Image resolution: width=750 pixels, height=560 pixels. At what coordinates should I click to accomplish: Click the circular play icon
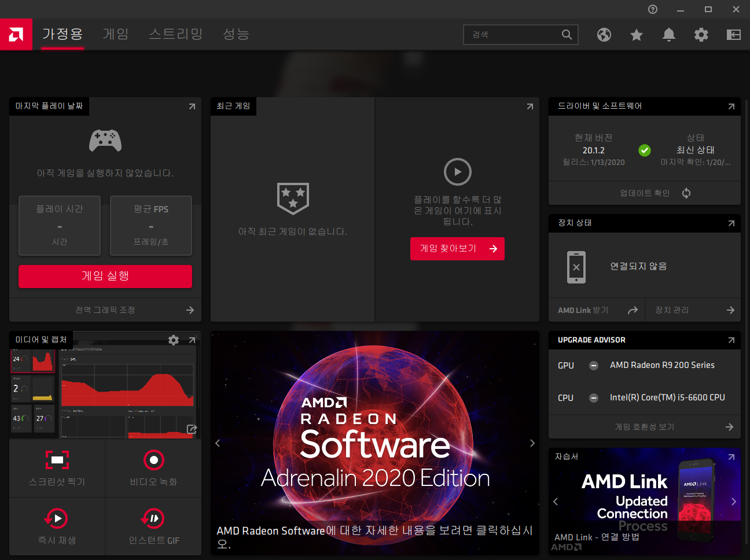pyautogui.click(x=458, y=172)
